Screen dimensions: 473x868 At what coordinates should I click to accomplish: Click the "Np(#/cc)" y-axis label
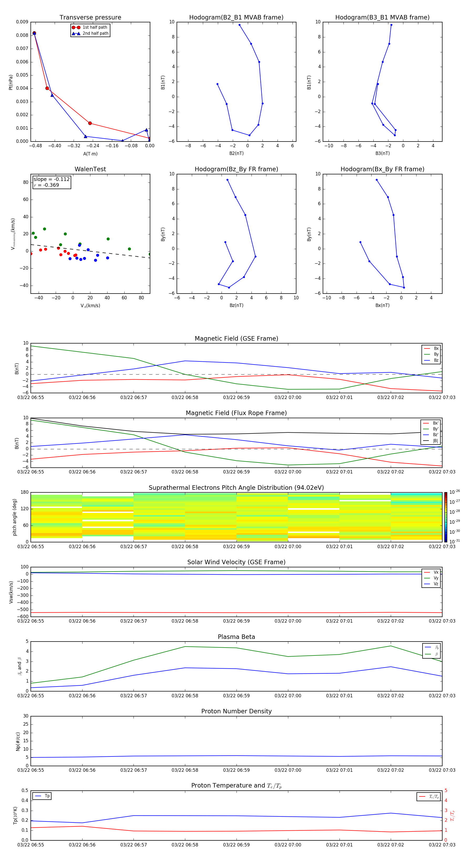(x=18, y=741)
